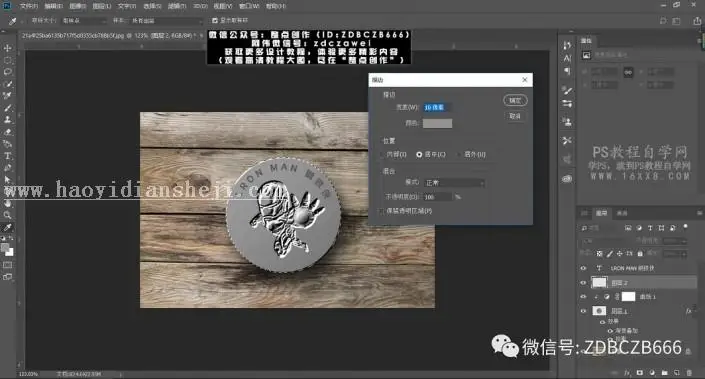Open layer opacity dropdown in Layers panel
The height and width of the screenshot is (379, 705).
[x=675, y=241]
